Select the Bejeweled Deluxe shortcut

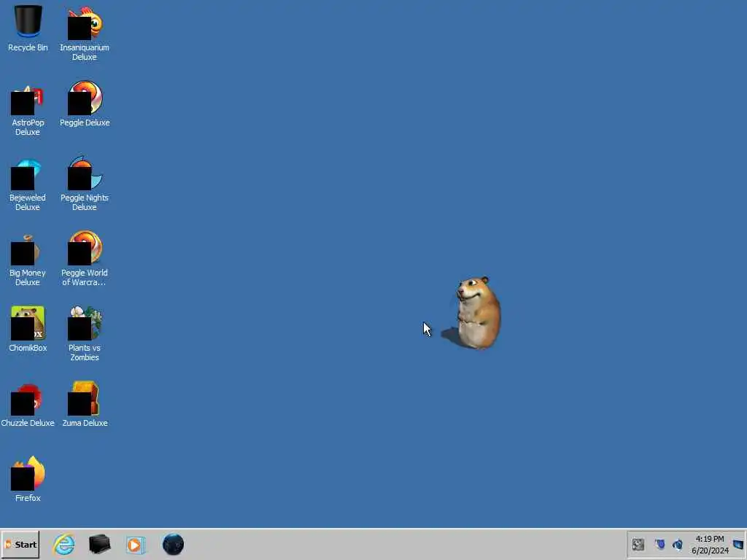tap(28, 184)
